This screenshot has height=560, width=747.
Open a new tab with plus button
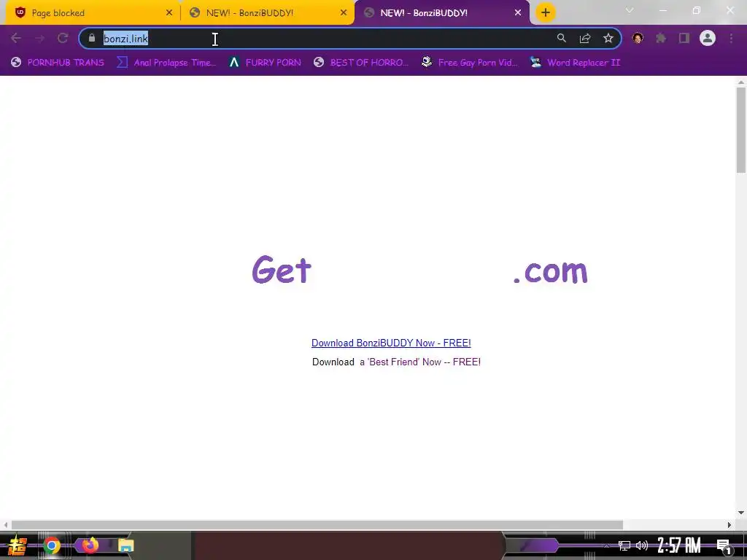(546, 12)
